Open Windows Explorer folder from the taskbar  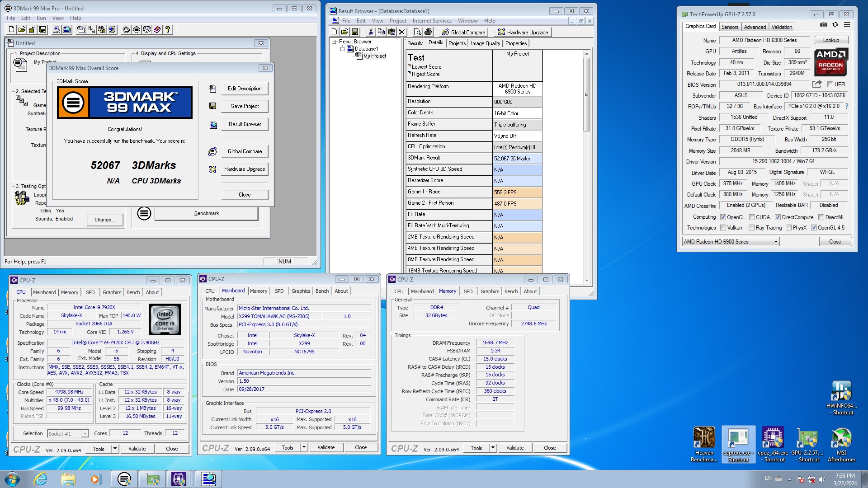68,479
